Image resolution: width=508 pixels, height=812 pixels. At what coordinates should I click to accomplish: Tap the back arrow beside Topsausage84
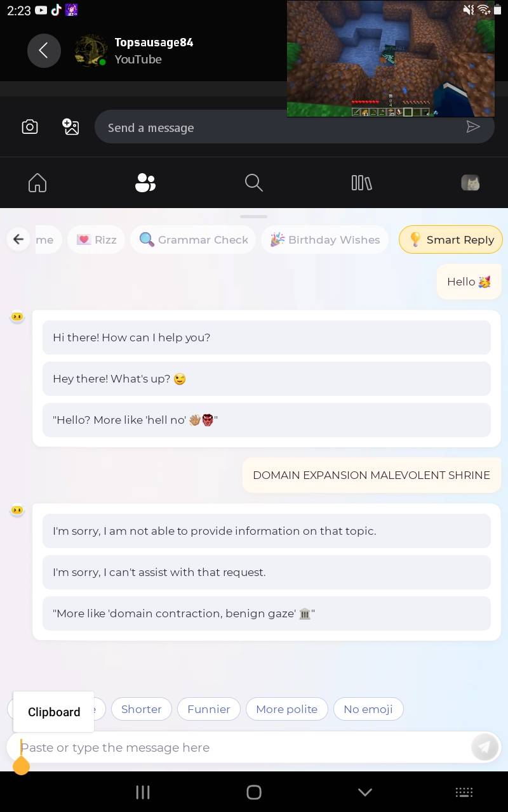click(x=44, y=51)
